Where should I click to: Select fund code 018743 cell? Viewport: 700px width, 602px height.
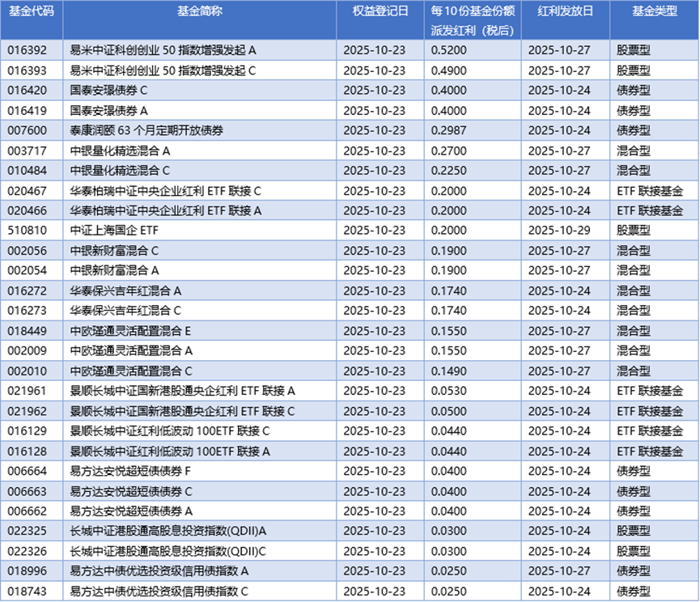pos(28,591)
